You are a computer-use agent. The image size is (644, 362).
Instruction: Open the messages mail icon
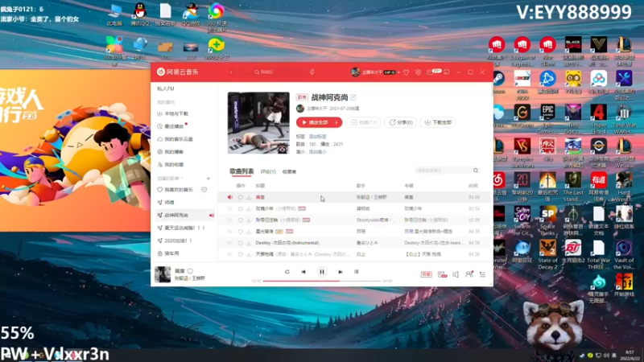(430, 72)
